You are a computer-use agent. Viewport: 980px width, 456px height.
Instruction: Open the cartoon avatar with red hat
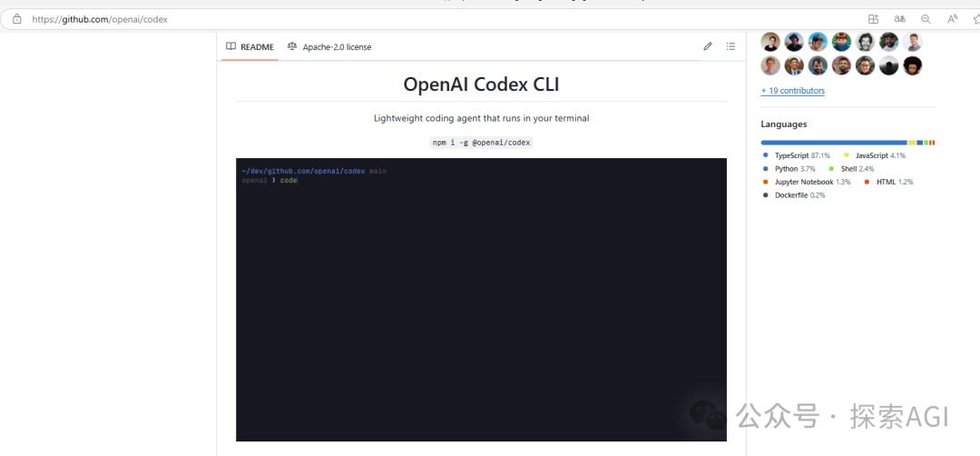point(841,42)
